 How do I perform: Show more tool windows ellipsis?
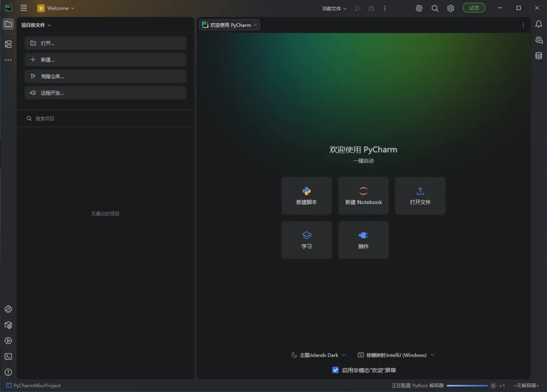click(9, 60)
